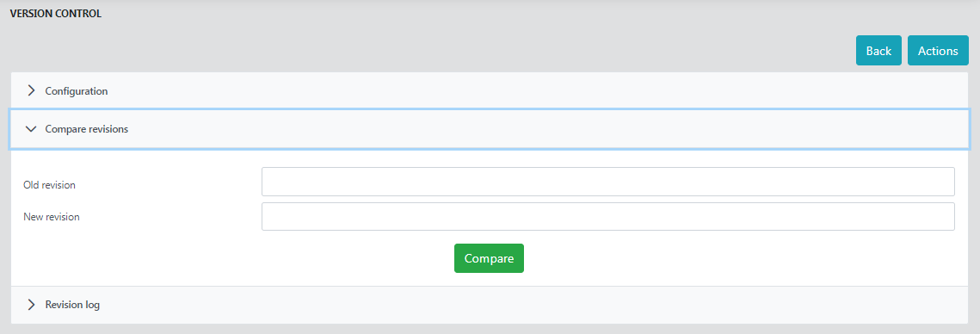Viewport: 980px width, 334px height.
Task: Expand Configuration using its chevron arrow
Action: [31, 91]
